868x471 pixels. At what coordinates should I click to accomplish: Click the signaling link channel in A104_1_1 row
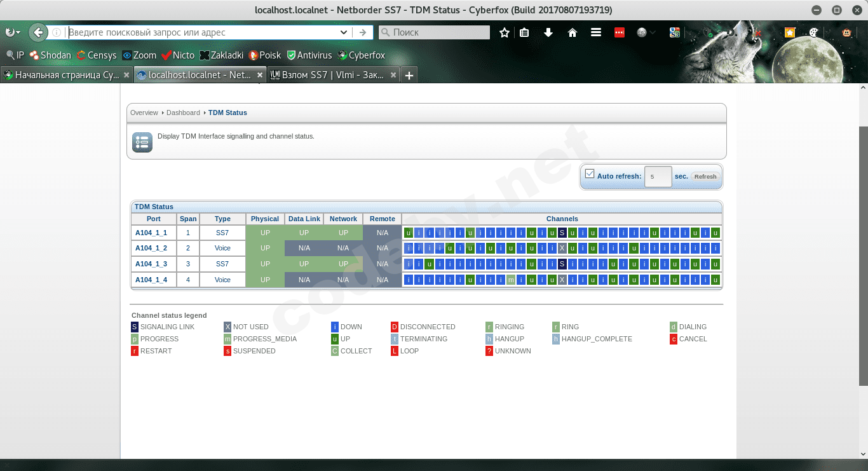click(x=562, y=233)
